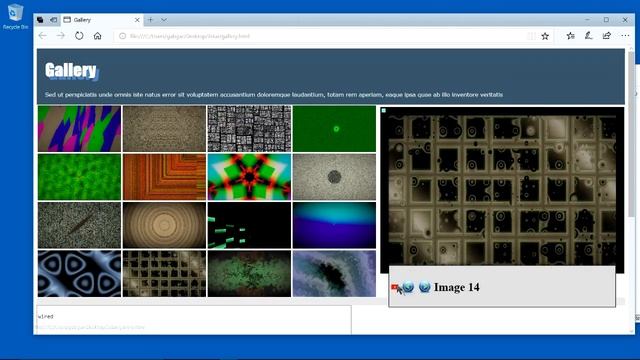
Task: Select the bright green leafy thumbnail
Action: tap(80, 177)
